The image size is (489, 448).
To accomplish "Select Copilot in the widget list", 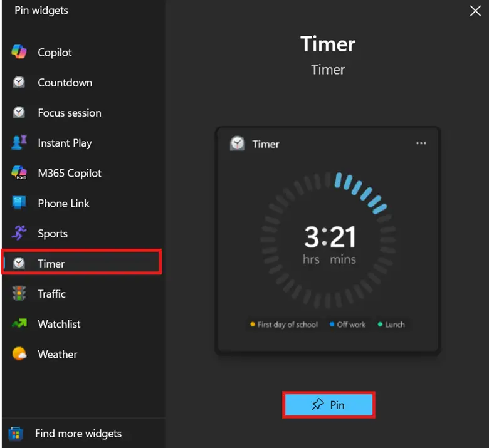I will coord(55,53).
